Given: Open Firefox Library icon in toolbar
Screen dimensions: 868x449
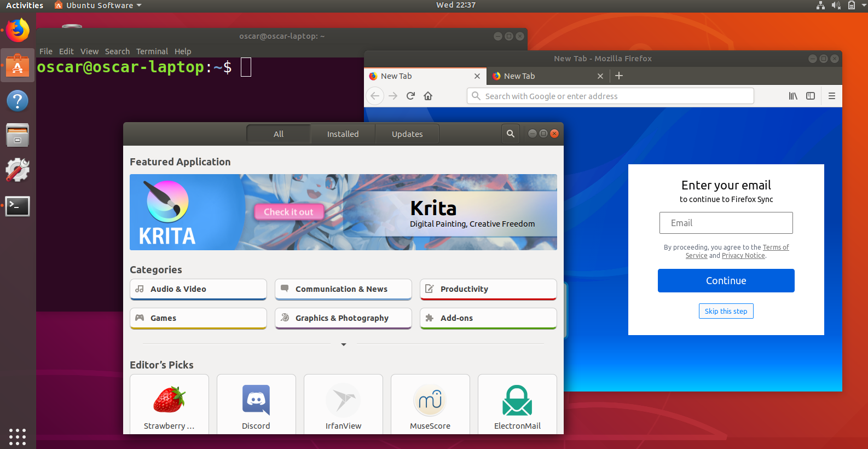Looking at the screenshot, I should [793, 96].
